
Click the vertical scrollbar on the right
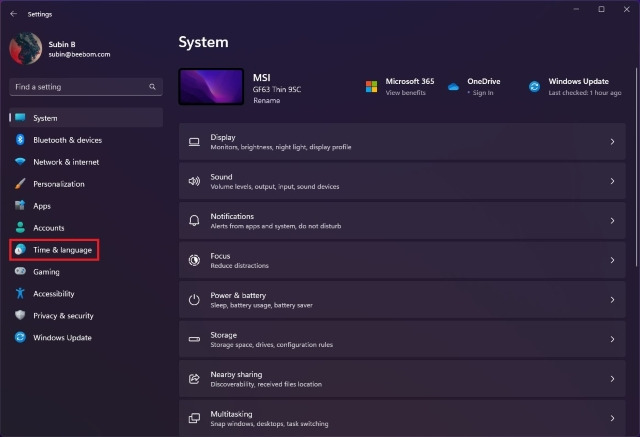636,167
